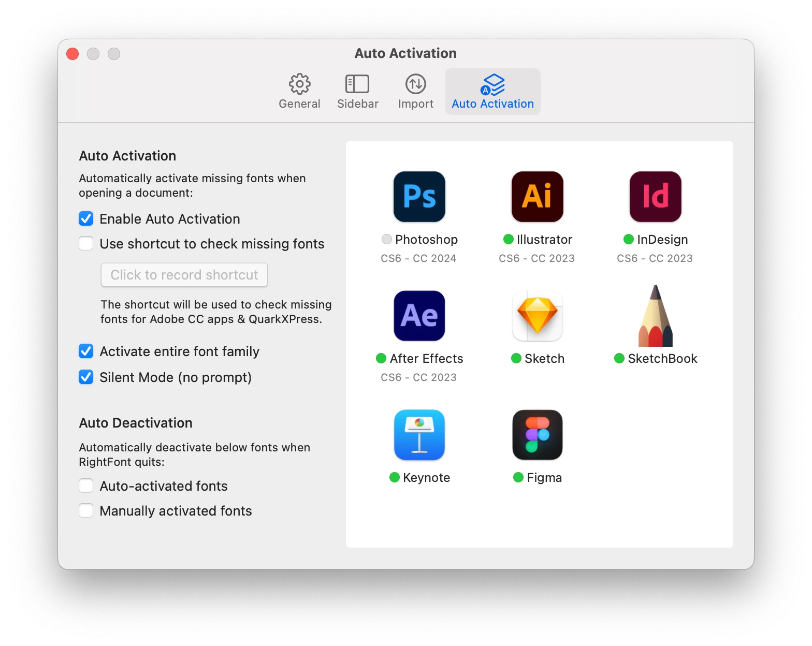This screenshot has height=646, width=812.
Task: Click the InDesign app icon
Action: (656, 197)
